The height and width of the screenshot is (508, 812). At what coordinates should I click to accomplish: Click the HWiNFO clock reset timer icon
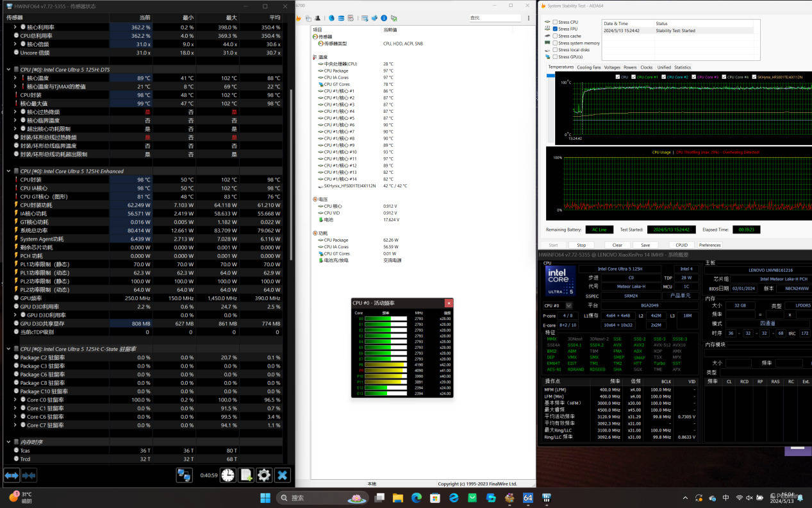tap(228, 475)
